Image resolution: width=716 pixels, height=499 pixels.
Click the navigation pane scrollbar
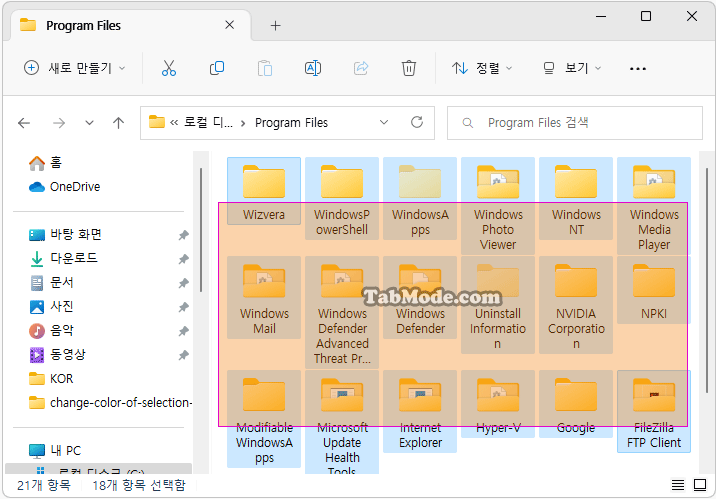click(200, 230)
